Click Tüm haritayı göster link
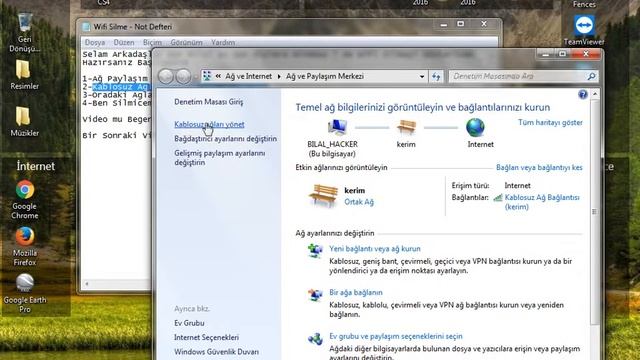640x360 pixels. pyautogui.click(x=550, y=122)
